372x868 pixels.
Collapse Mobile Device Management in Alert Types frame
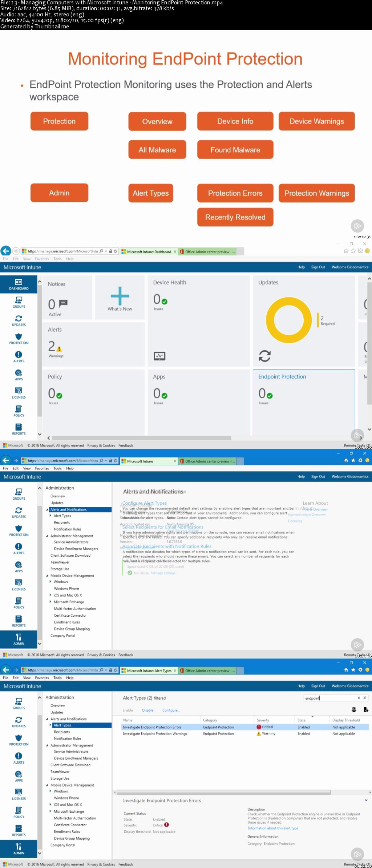(47, 785)
